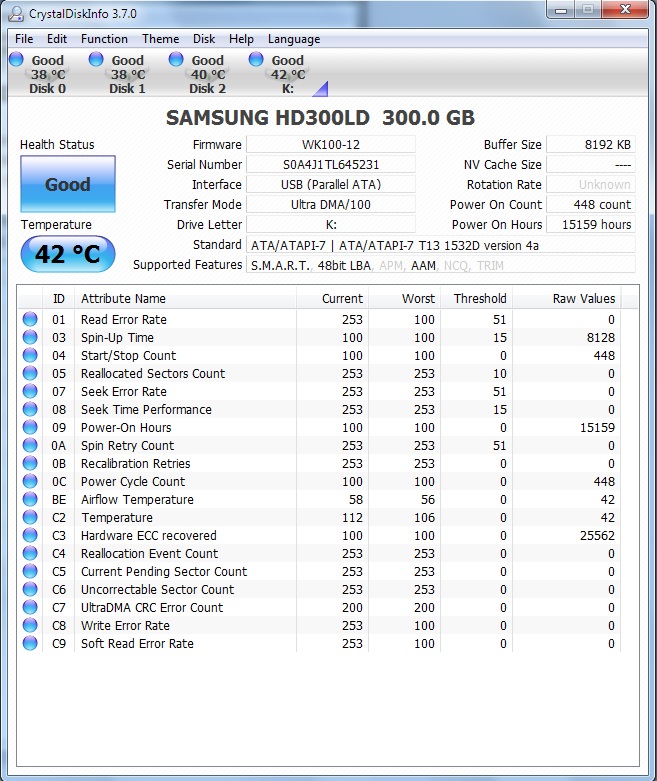Viewport: 657px width, 781px height.
Task: Select Disk 1 status orb
Action: click(x=96, y=59)
